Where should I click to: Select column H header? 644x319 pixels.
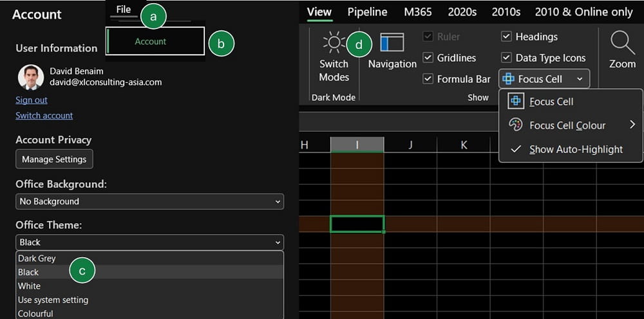[x=314, y=144]
